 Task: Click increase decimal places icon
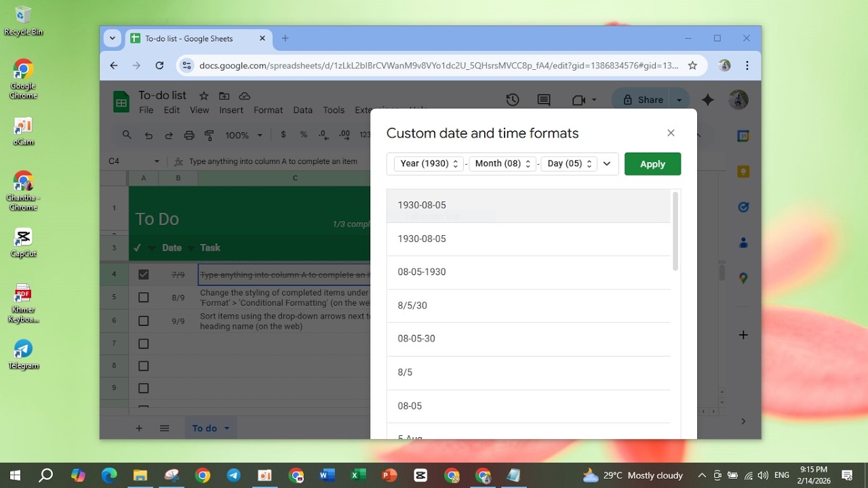pyautogui.click(x=344, y=135)
